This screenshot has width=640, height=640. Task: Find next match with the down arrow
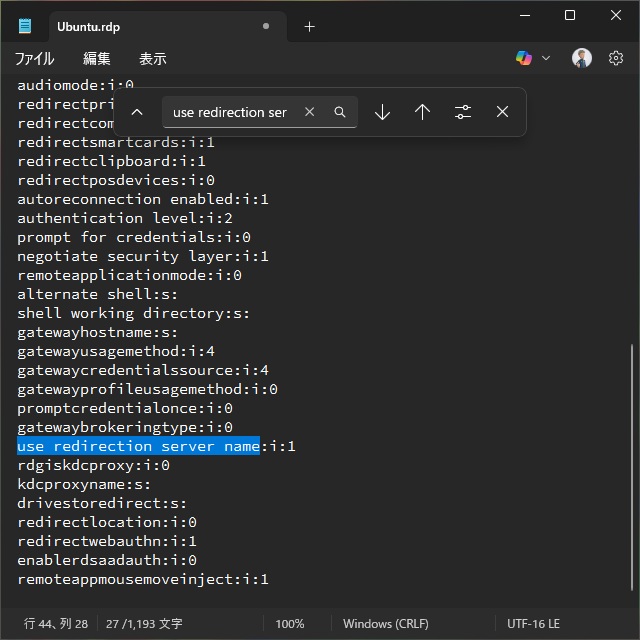(382, 112)
